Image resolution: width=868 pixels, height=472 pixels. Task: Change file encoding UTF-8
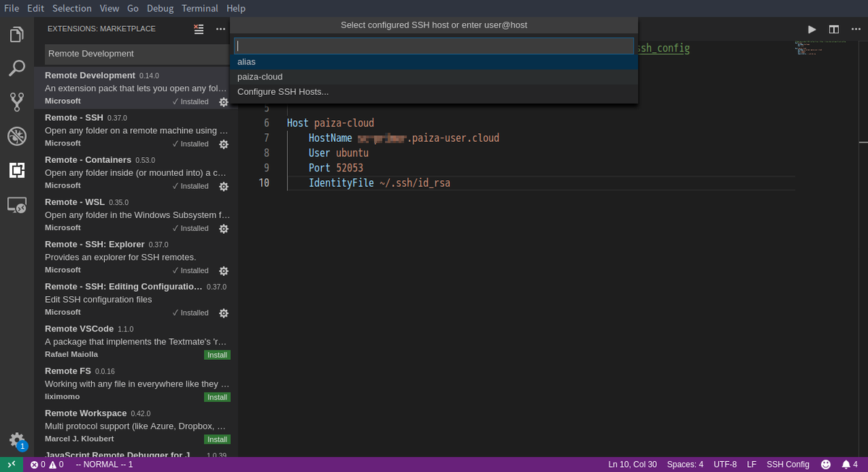[725, 464]
